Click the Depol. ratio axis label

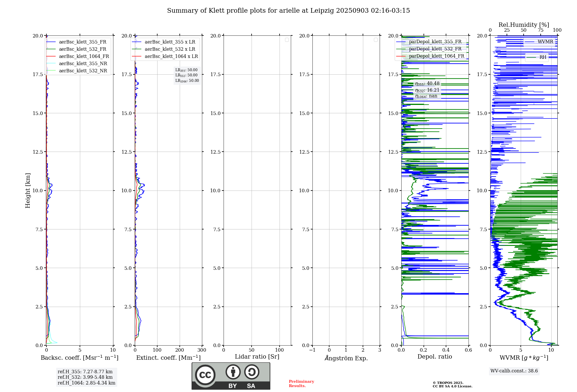click(x=434, y=357)
